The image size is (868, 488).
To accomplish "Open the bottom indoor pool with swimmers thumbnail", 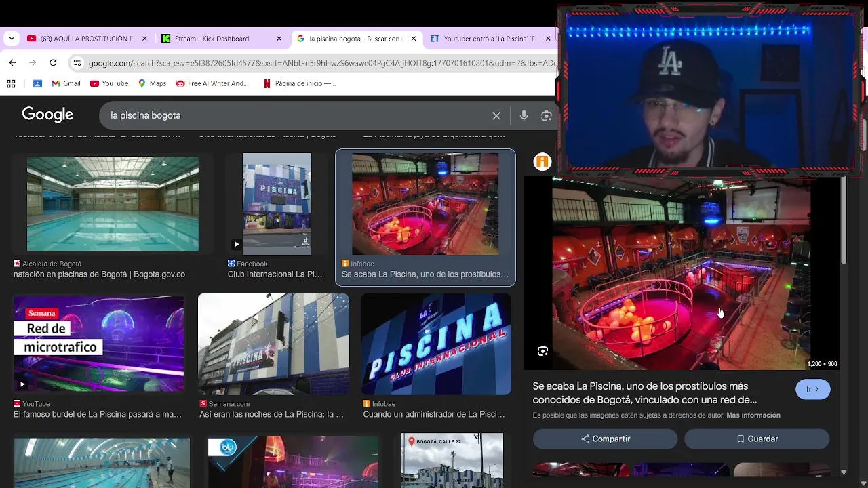I will 102,463.
